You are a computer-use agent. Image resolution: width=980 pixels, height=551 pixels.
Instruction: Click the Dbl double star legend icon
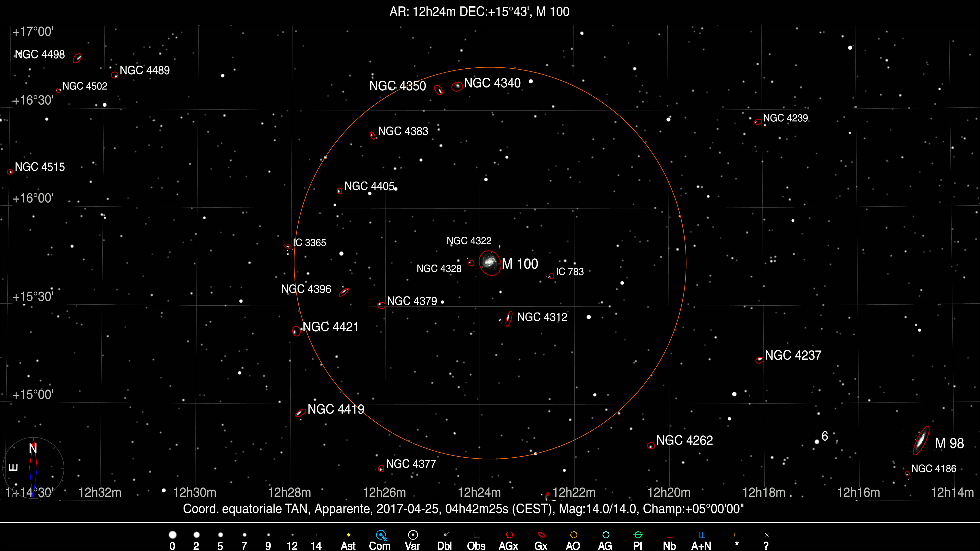click(446, 535)
